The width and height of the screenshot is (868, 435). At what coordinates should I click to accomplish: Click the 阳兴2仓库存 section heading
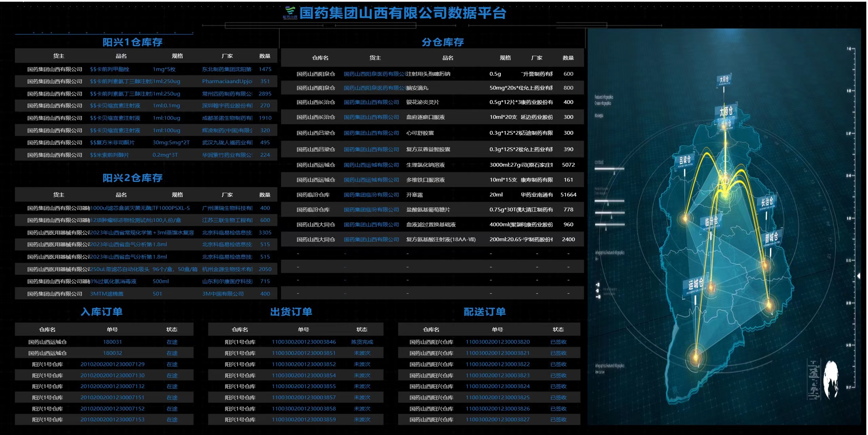(132, 178)
